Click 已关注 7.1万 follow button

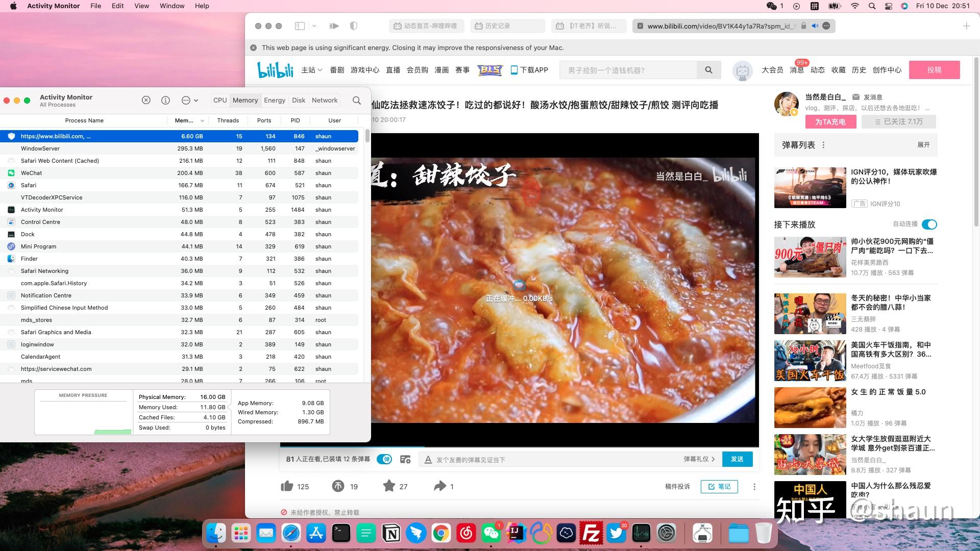(899, 121)
